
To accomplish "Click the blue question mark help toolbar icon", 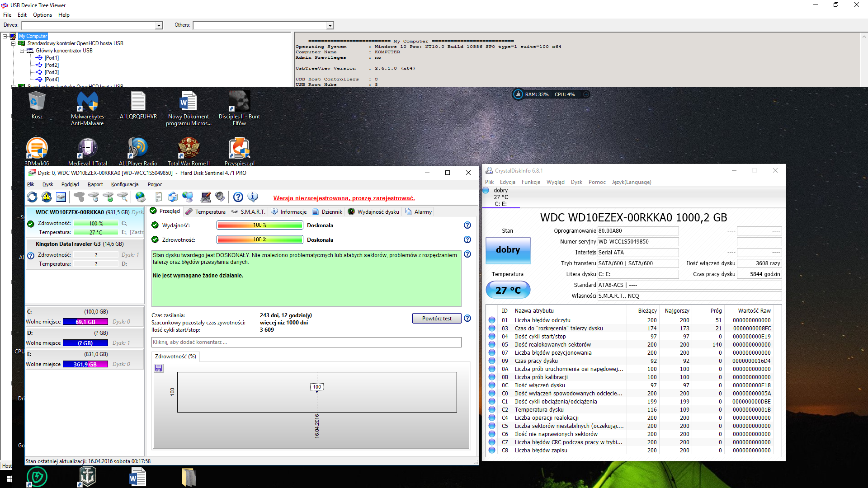I will [x=238, y=197].
